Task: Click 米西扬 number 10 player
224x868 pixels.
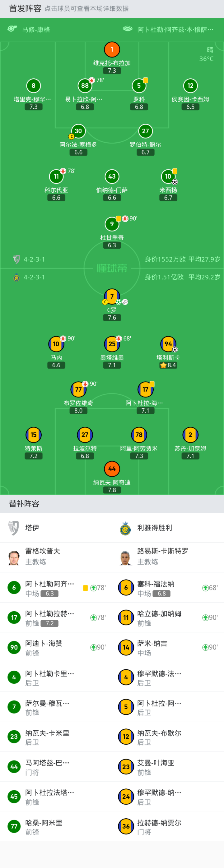Action: 168,176
